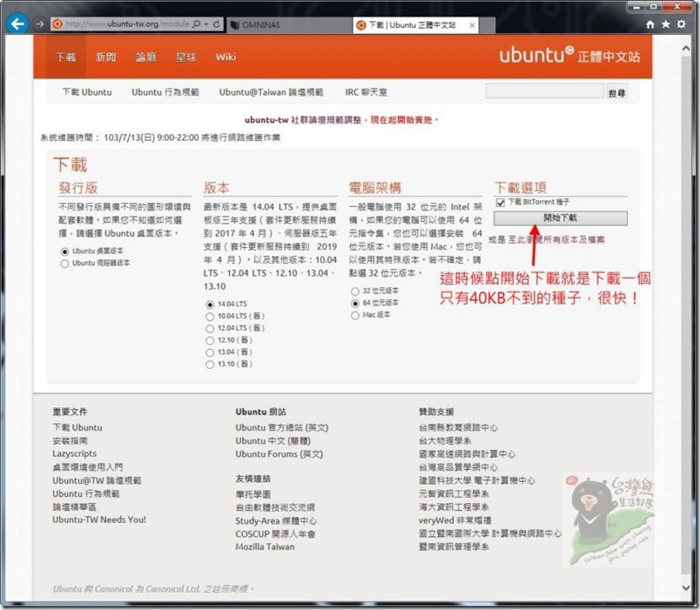Switch to the OMNINAS tab

pos(290,25)
